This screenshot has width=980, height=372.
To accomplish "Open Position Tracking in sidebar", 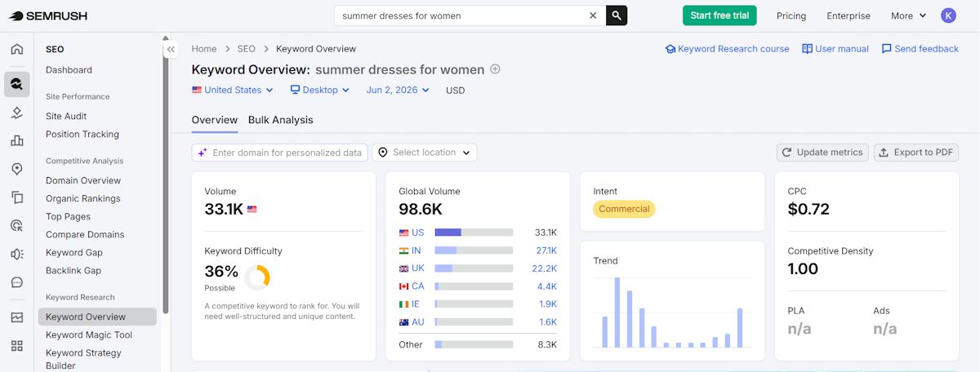I will (x=82, y=135).
